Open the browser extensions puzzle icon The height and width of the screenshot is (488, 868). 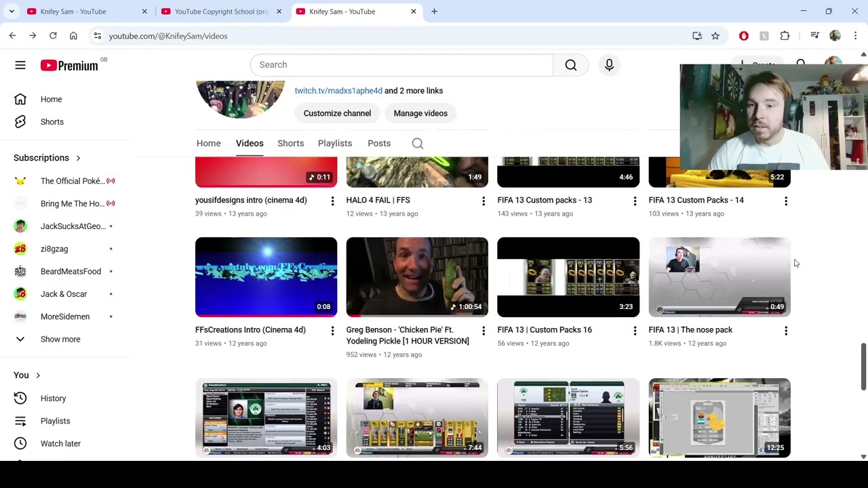point(785,36)
